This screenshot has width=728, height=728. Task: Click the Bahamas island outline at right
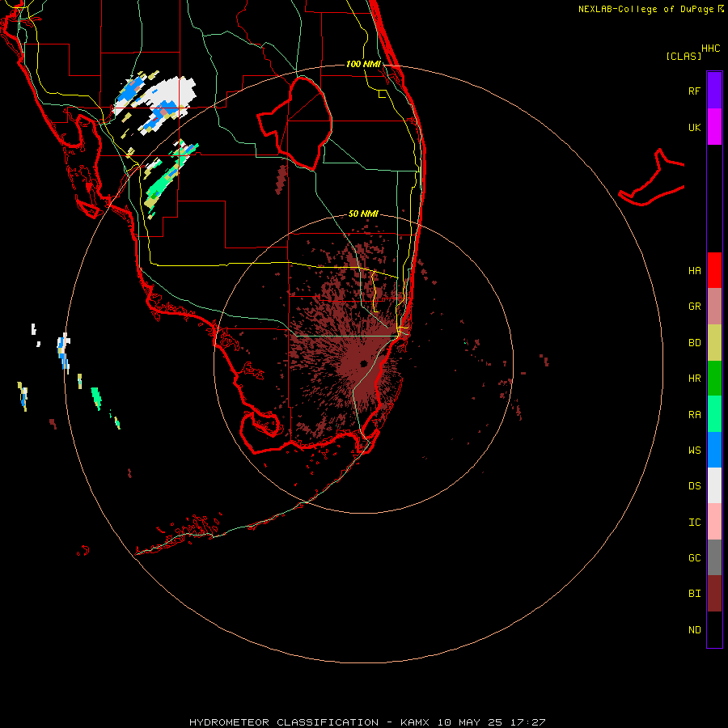click(x=652, y=178)
